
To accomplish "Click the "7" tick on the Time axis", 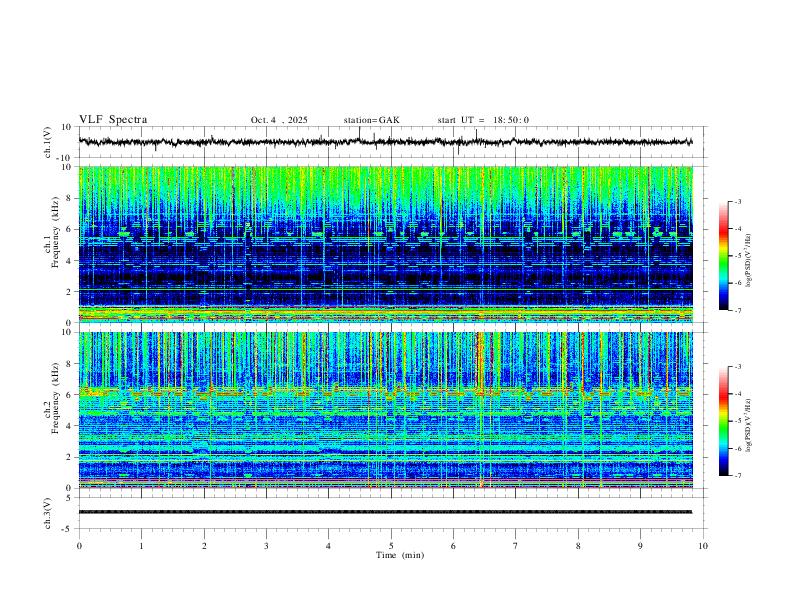I will click(516, 546).
